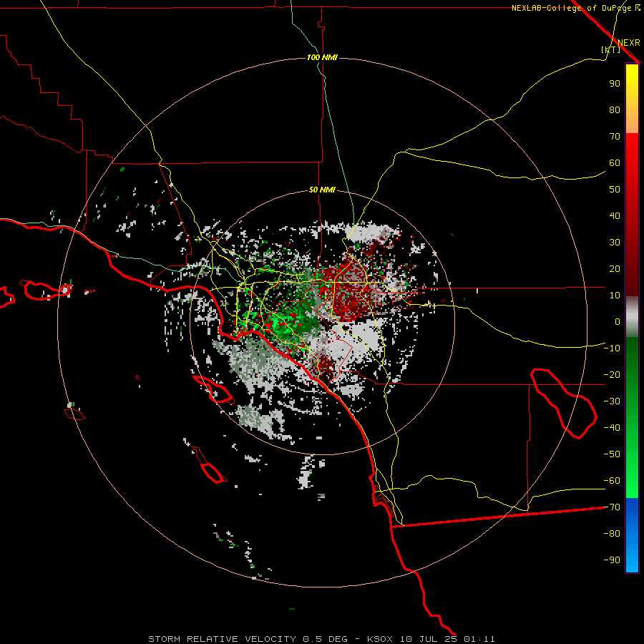Select the 60 value on the velocity scale
Screen dimensions: 644x644
click(615, 163)
